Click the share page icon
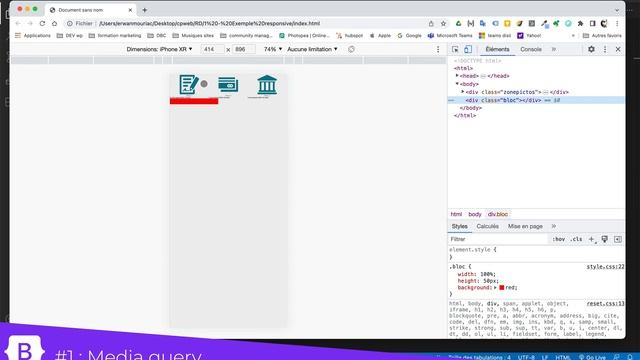 (431, 24)
